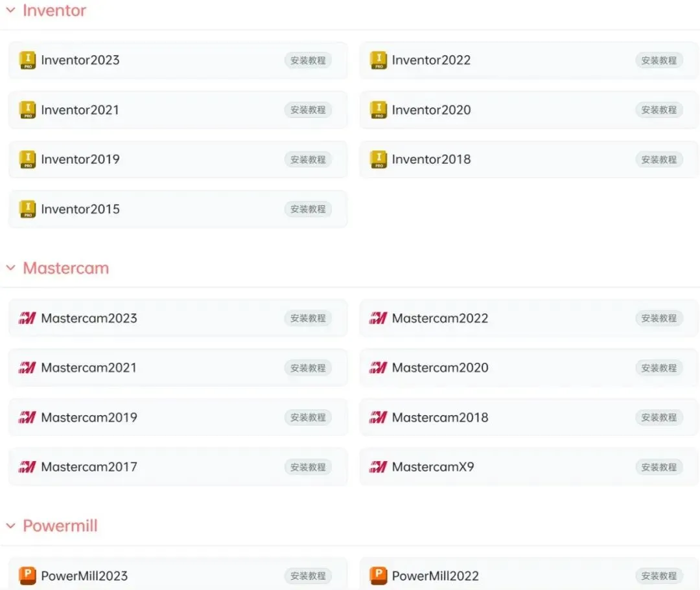
Task: Click the Powermill section heading
Action: click(x=60, y=526)
